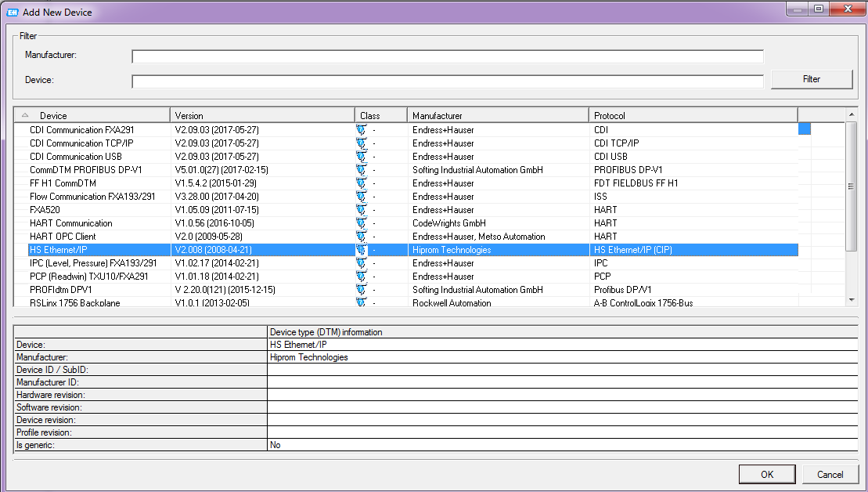Screen dimensions: 868x492
Task: Click into the Manufacturer filter field
Action: [x=447, y=56]
